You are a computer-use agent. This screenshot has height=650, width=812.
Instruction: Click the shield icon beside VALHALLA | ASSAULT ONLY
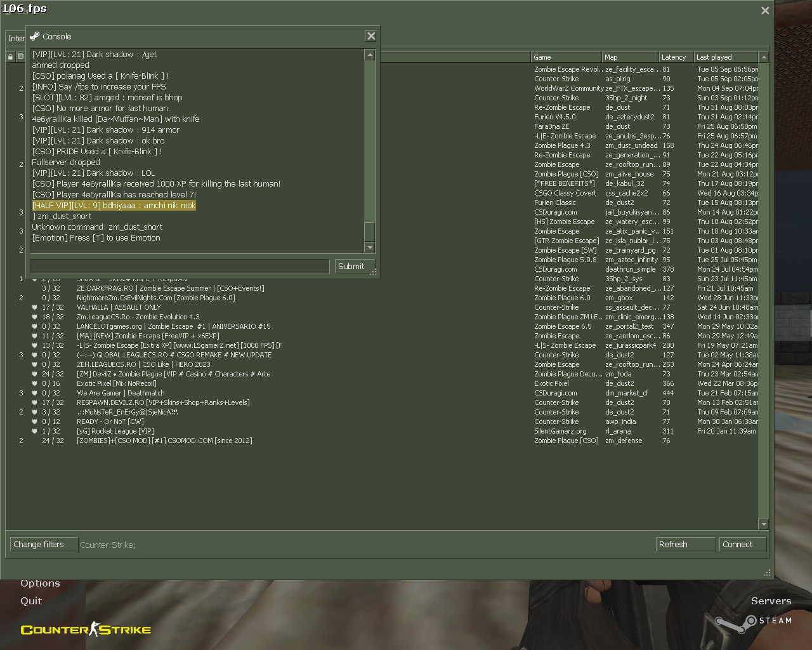tap(35, 307)
